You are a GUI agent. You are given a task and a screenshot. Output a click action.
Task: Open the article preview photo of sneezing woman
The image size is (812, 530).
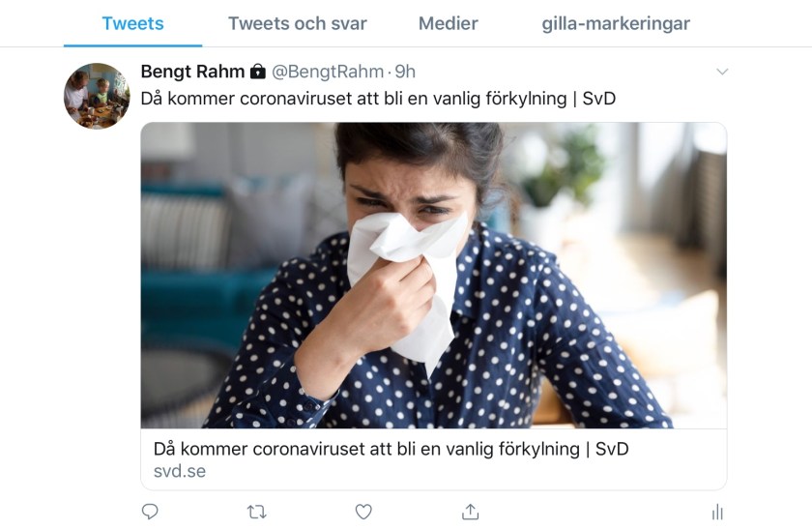click(433, 276)
